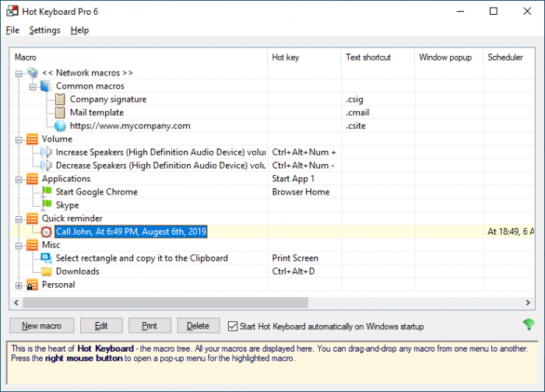Viewport: 545px width, 392px height.
Task: Select the Increase Speakers volume macro
Action: click(160, 152)
